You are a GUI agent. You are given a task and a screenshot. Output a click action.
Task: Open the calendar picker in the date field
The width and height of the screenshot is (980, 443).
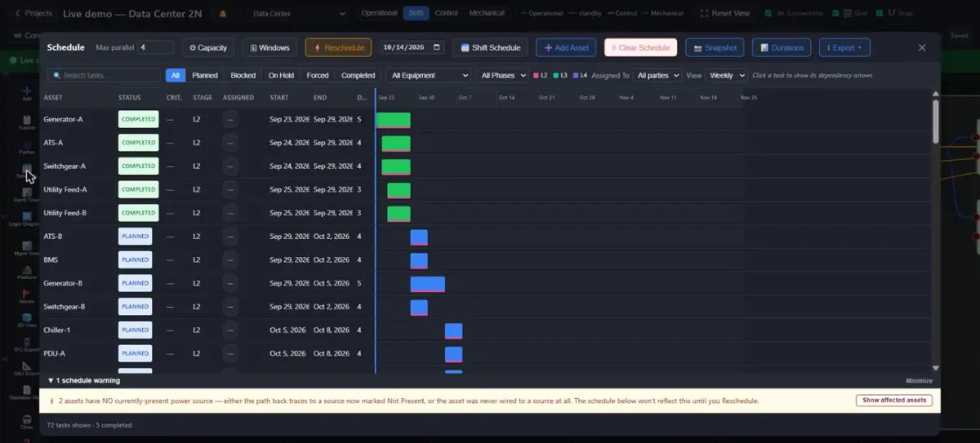437,47
